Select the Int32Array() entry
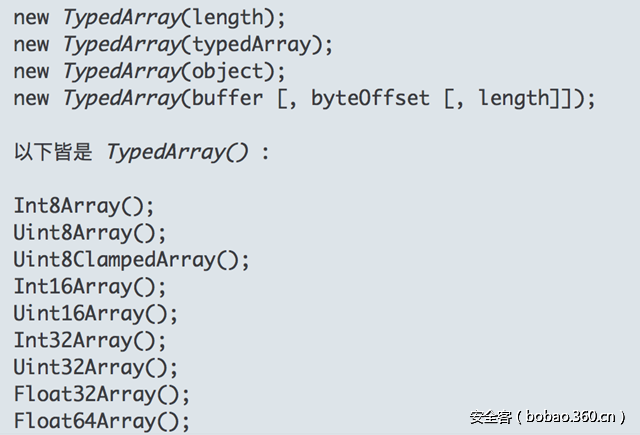This screenshot has width=640, height=435. [91, 341]
